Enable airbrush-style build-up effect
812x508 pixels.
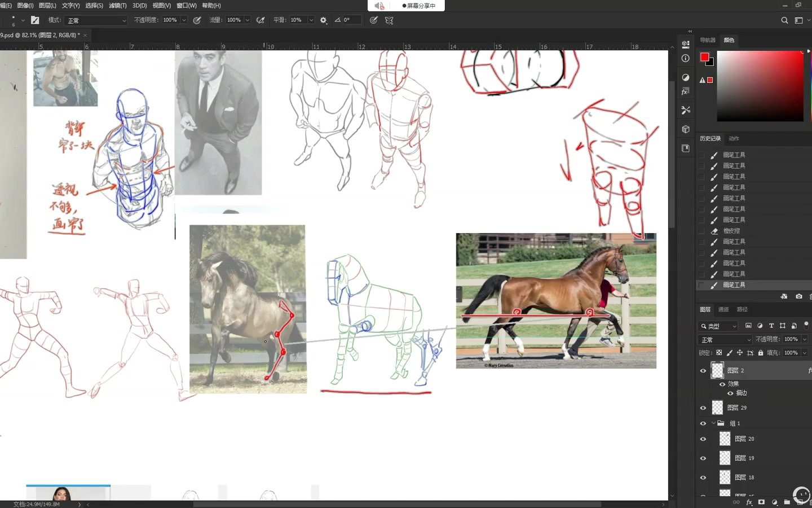pyautogui.click(x=261, y=20)
